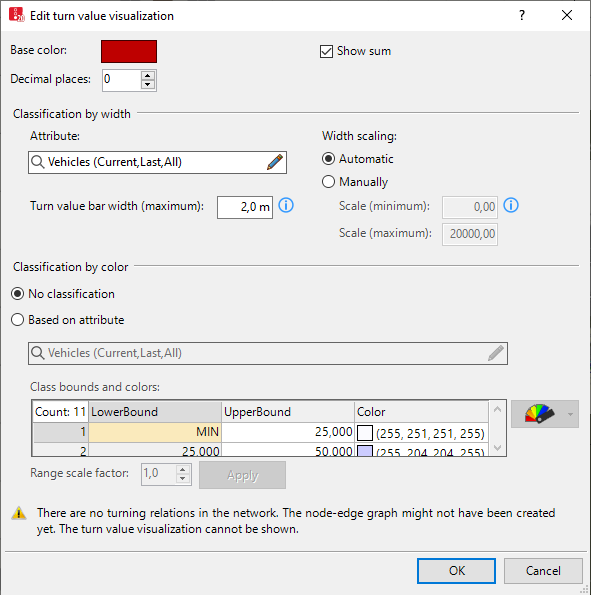
Task: Increase decimal places with up arrow
Action: pos(148,75)
